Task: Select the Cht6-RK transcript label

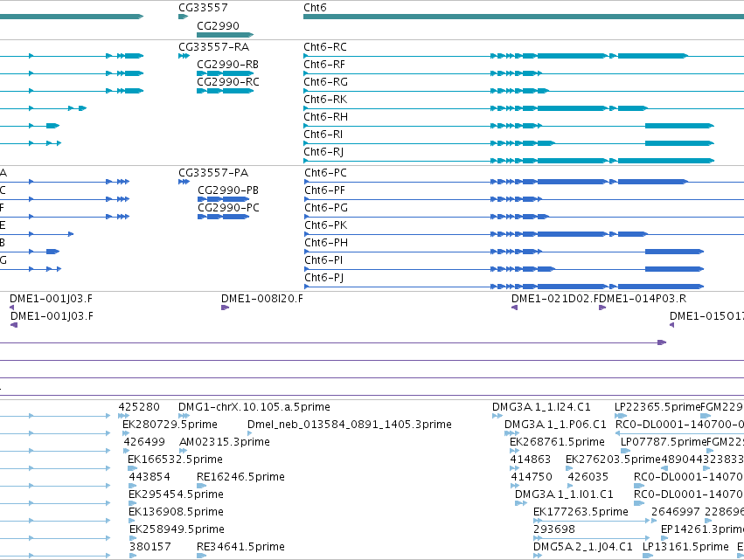Action: click(x=325, y=100)
